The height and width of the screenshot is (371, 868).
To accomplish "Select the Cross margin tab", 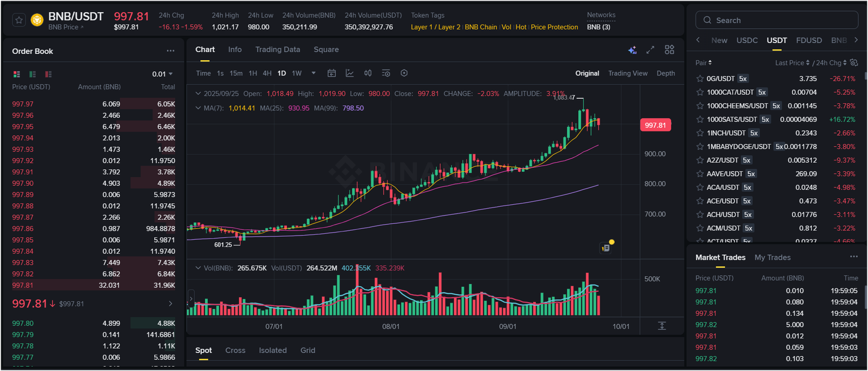I will click(235, 350).
